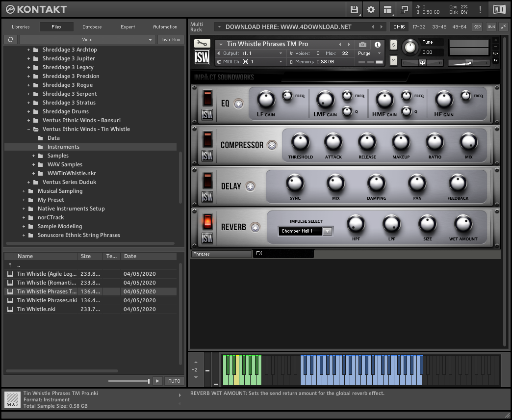Click the exclamation panic icon
Image resolution: width=512 pixels, height=420 pixels.
(x=480, y=9)
